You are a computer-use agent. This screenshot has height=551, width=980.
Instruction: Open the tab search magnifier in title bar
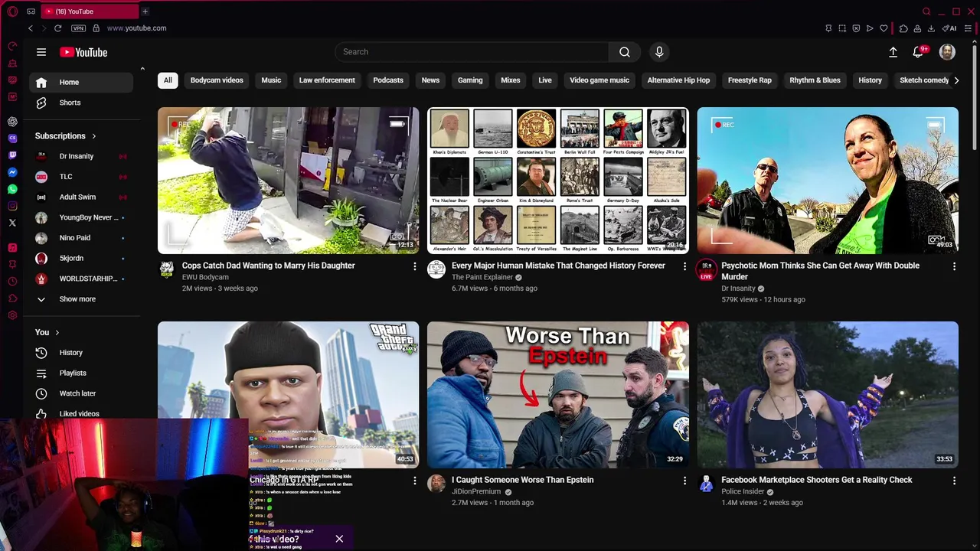pyautogui.click(x=926, y=11)
